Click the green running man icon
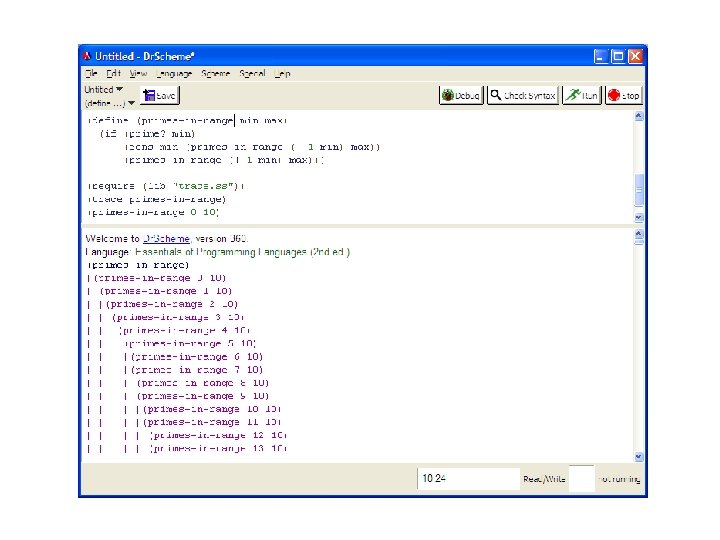Screen dimensions: 720x540 coord(573,95)
